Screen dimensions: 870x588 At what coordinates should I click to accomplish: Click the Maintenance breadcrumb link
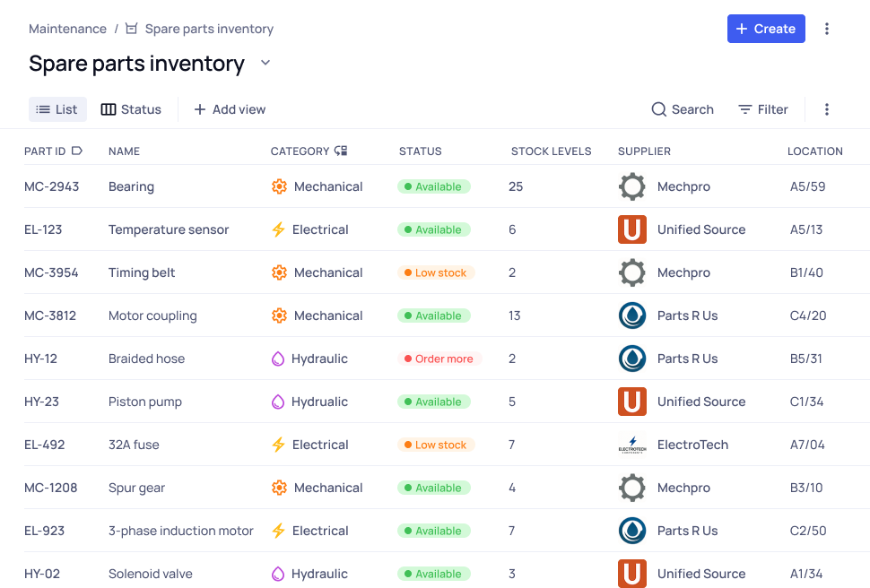67,29
